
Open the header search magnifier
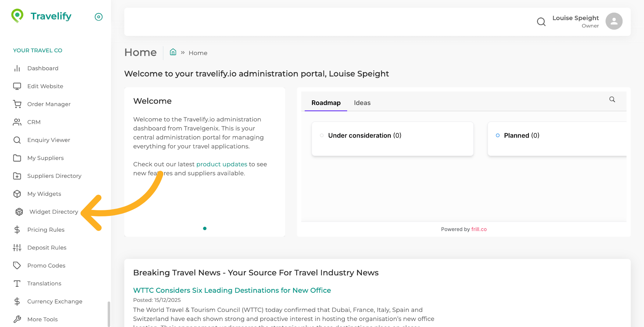coord(541,22)
